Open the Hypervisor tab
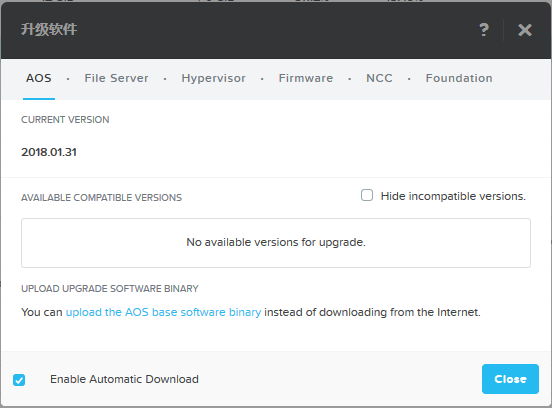Image resolution: width=552 pixels, height=408 pixels. 213,78
